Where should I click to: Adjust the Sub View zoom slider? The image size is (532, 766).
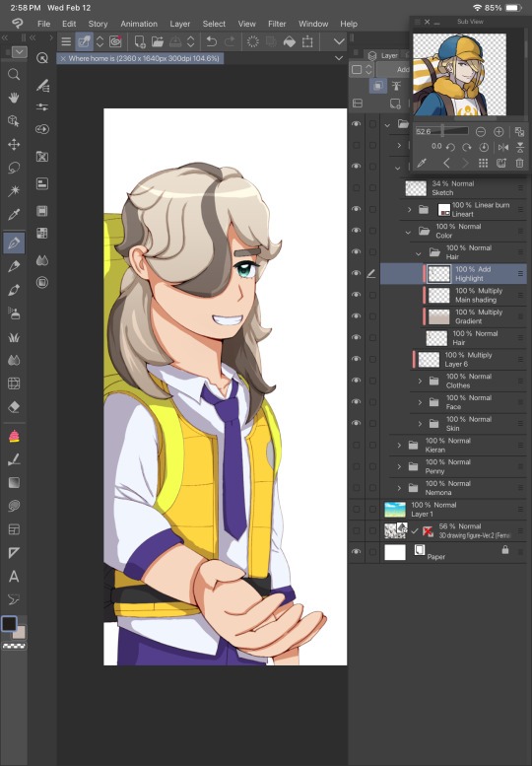tap(441, 131)
